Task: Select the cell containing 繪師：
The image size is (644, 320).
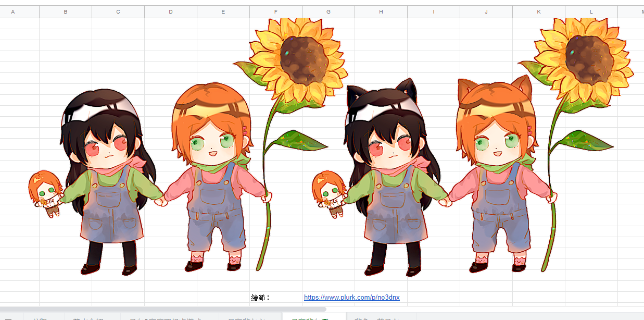Action: 276,298
